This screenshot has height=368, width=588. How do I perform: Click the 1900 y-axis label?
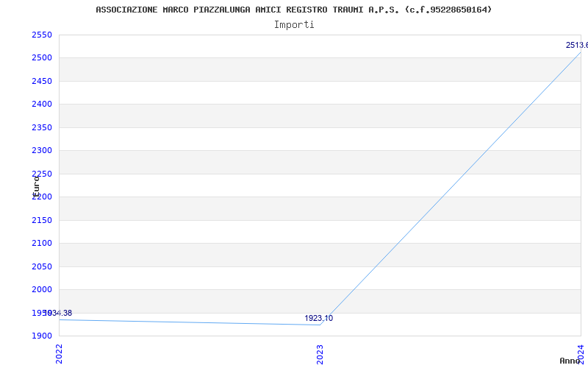42,336
